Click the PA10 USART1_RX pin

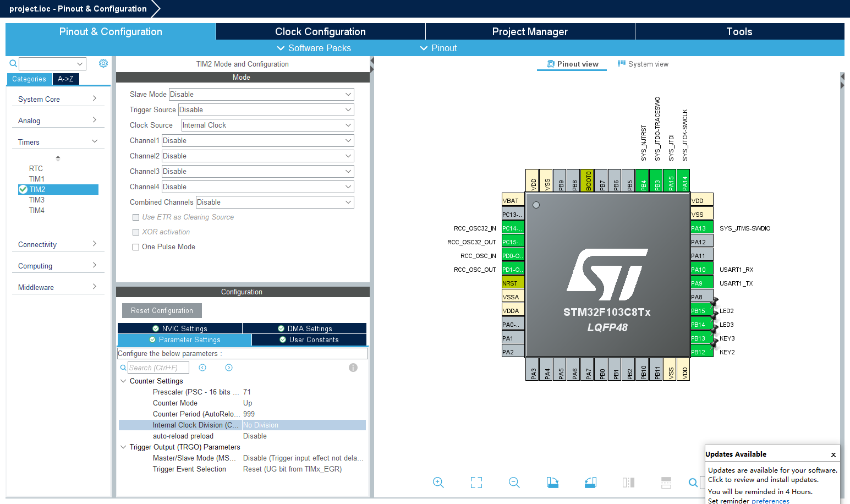(x=701, y=269)
